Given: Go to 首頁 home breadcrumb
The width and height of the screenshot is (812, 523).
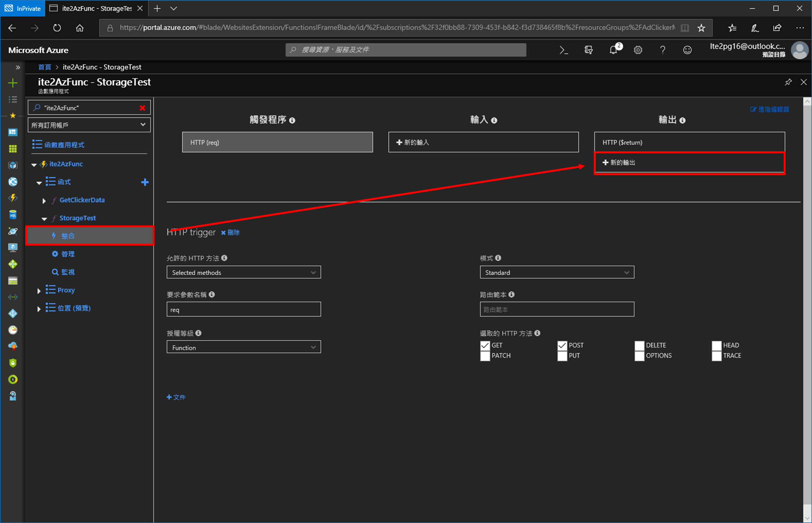Looking at the screenshot, I should click(44, 67).
